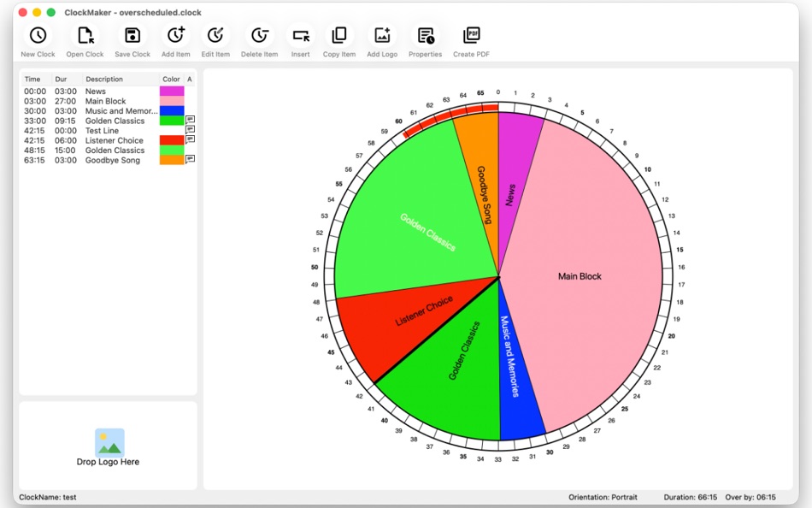Open the note icon for Listener Choice

[190, 139]
